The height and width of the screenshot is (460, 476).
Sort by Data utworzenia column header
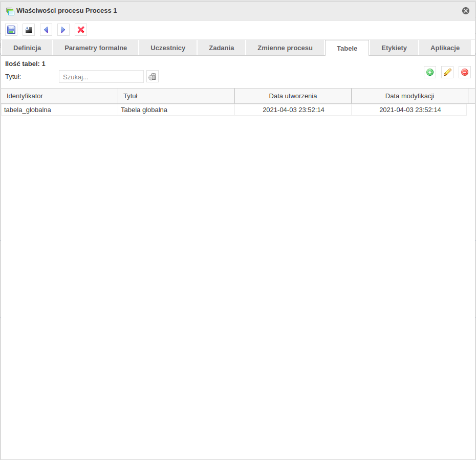point(293,96)
